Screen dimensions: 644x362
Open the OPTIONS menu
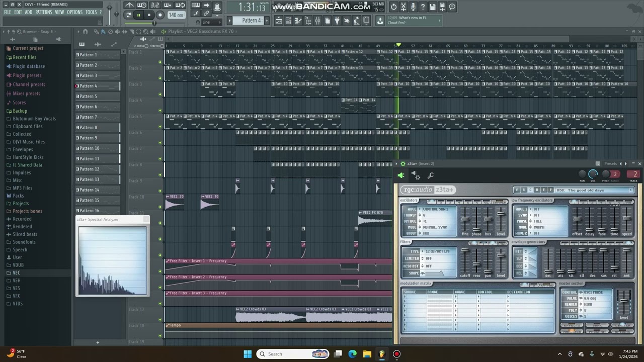[74, 12]
